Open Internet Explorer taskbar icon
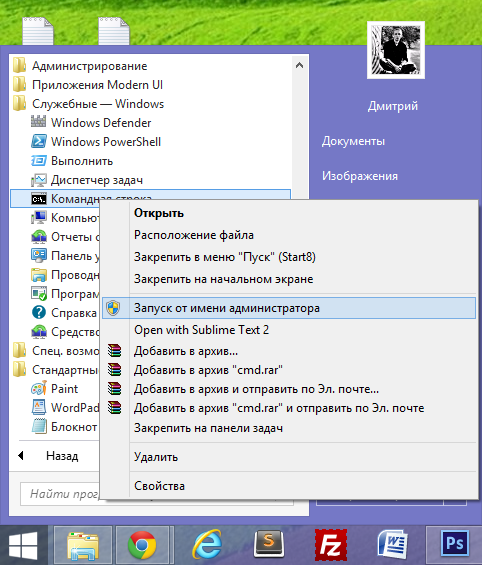Image resolution: width=482 pixels, height=565 pixels. tap(207, 544)
